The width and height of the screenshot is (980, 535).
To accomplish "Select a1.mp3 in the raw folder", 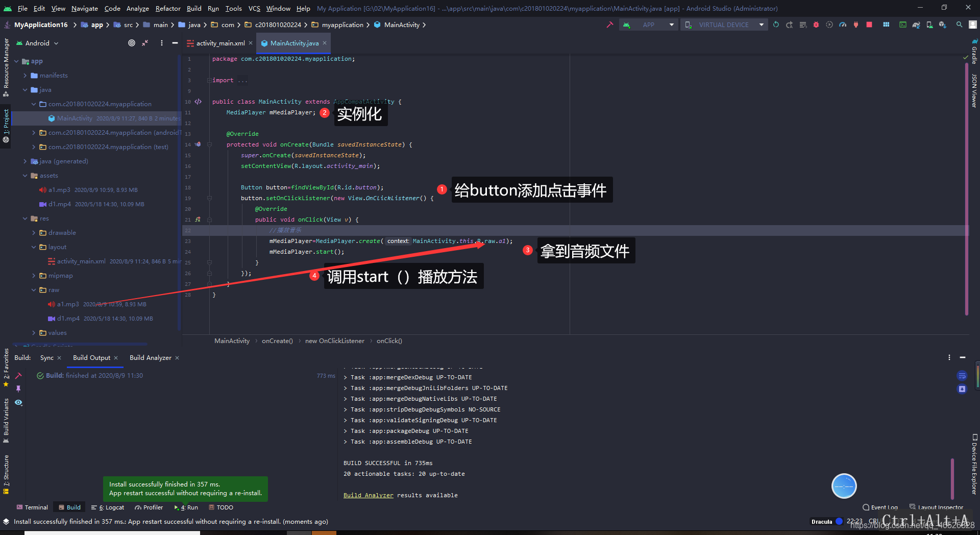I will pyautogui.click(x=68, y=304).
